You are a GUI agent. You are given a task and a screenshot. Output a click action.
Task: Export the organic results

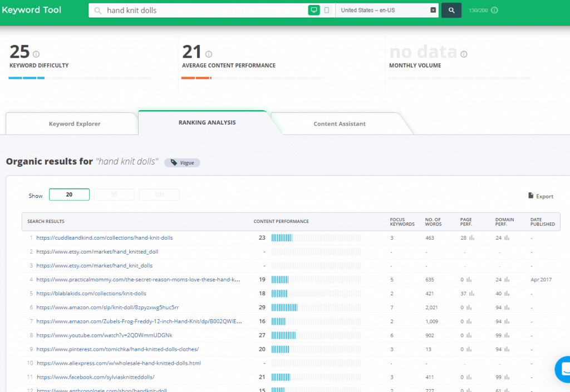tap(540, 196)
